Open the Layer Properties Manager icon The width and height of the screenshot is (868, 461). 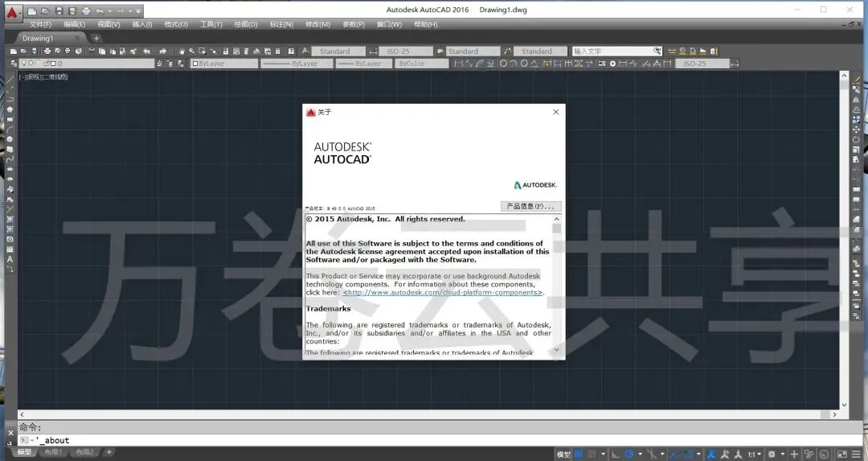coord(14,64)
